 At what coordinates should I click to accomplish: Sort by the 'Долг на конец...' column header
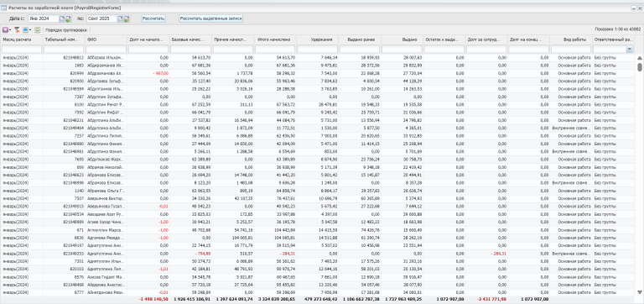click(x=529, y=39)
